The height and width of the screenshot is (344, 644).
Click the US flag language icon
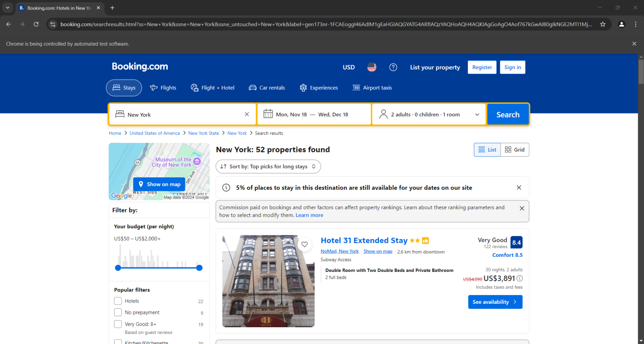[x=371, y=67]
